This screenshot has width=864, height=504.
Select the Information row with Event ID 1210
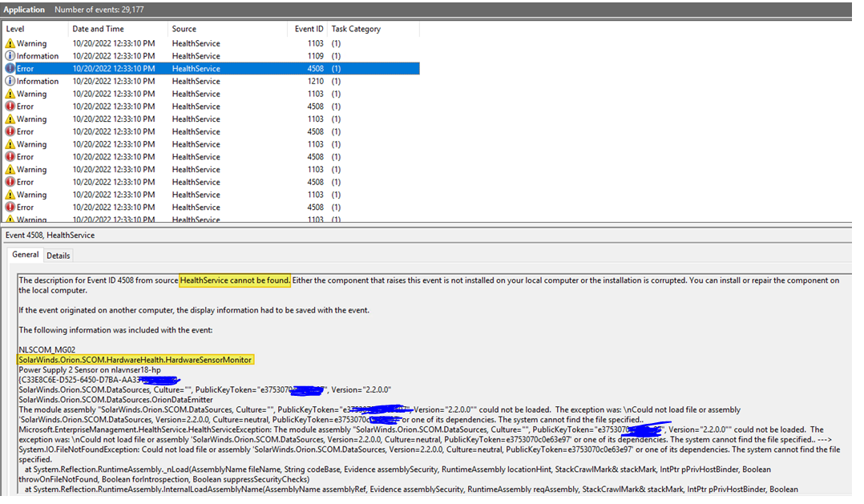pos(212,81)
